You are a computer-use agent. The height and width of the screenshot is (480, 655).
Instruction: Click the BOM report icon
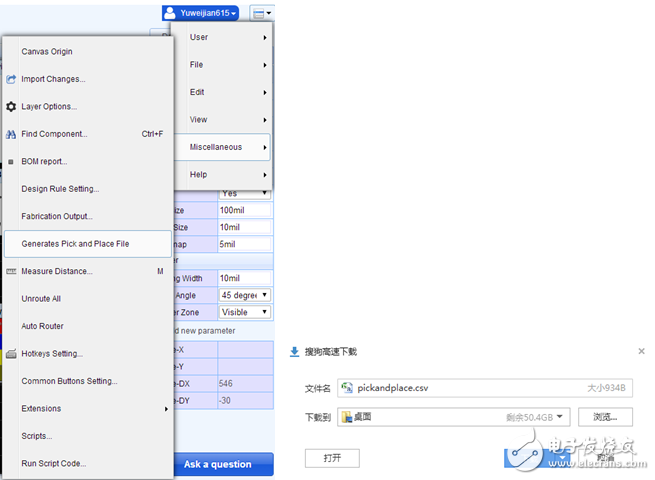coord(11,161)
